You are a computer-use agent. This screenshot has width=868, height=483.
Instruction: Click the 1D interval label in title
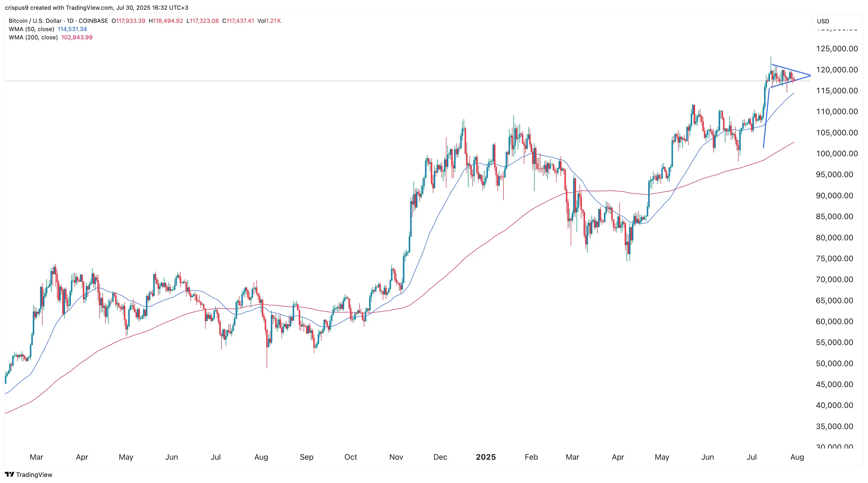70,21
